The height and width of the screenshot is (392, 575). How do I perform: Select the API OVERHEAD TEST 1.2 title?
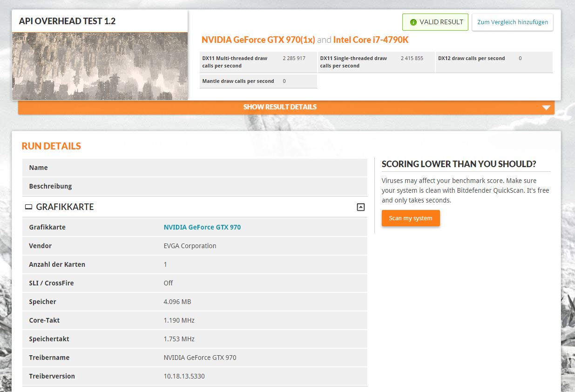pyautogui.click(x=67, y=21)
